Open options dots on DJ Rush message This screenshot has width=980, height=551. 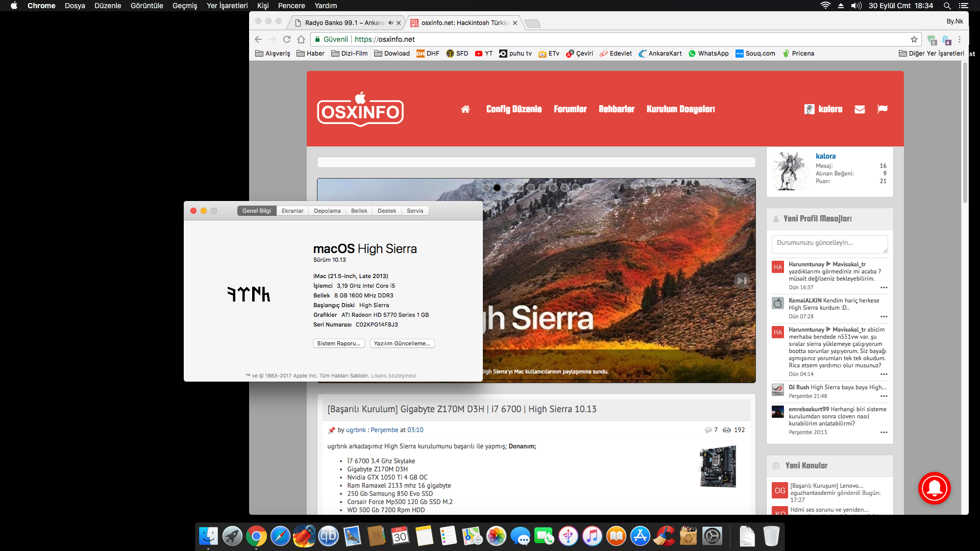coord(884,396)
